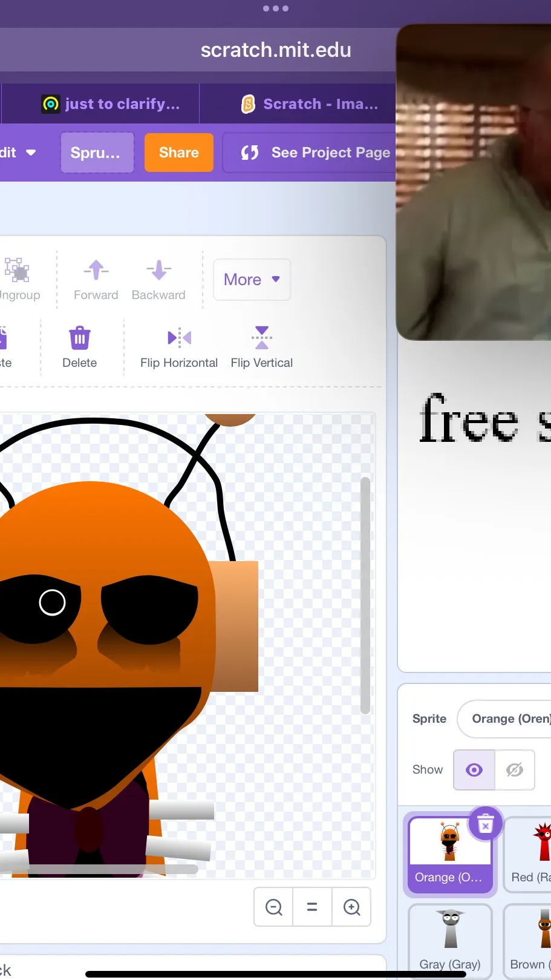Image resolution: width=551 pixels, height=980 pixels.
Task: Click the Ungroup icon
Action: pyautogui.click(x=16, y=270)
